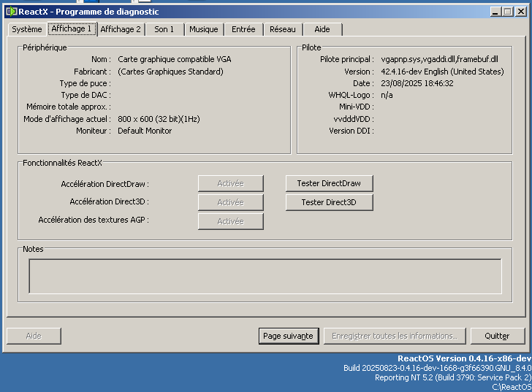This screenshot has height=392, width=532.
Task: Click the bottom-left Aide button
Action: [34, 336]
